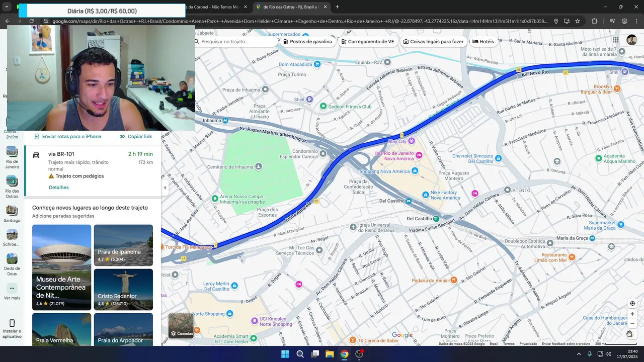Click Enviar feedback sobre o produto
Screen dimensions: 644x362
(x=566, y=344)
